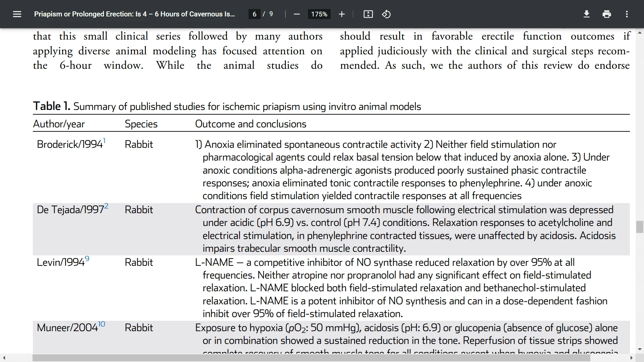644x362 pixels.
Task: Click the download icon to save PDF
Action: point(587,14)
